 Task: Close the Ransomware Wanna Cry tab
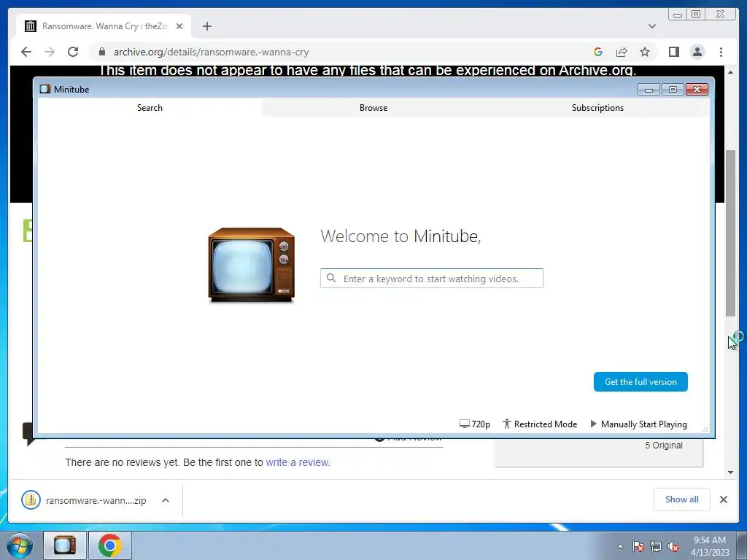(179, 26)
